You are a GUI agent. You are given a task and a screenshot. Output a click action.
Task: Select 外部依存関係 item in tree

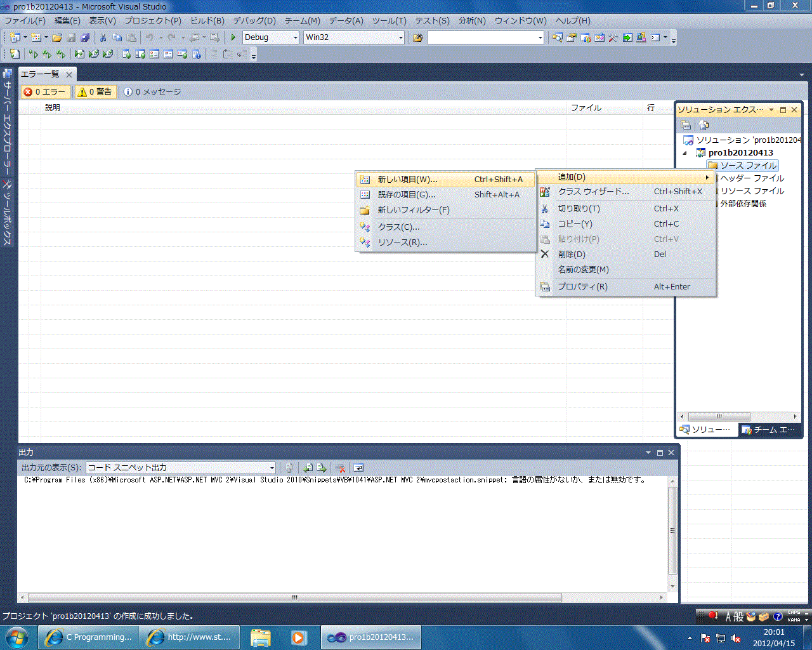(x=743, y=204)
